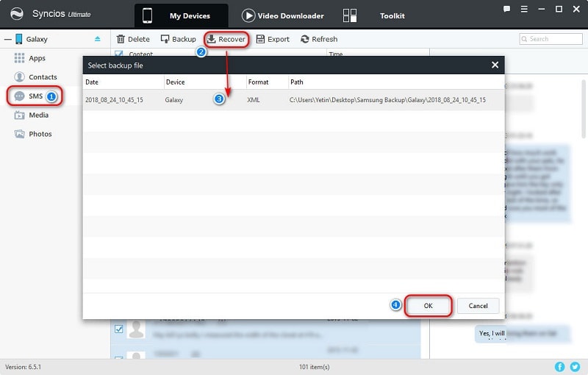Image resolution: width=588 pixels, height=375 pixels.
Task: Switch to Video Downloader tab
Action: click(x=283, y=15)
